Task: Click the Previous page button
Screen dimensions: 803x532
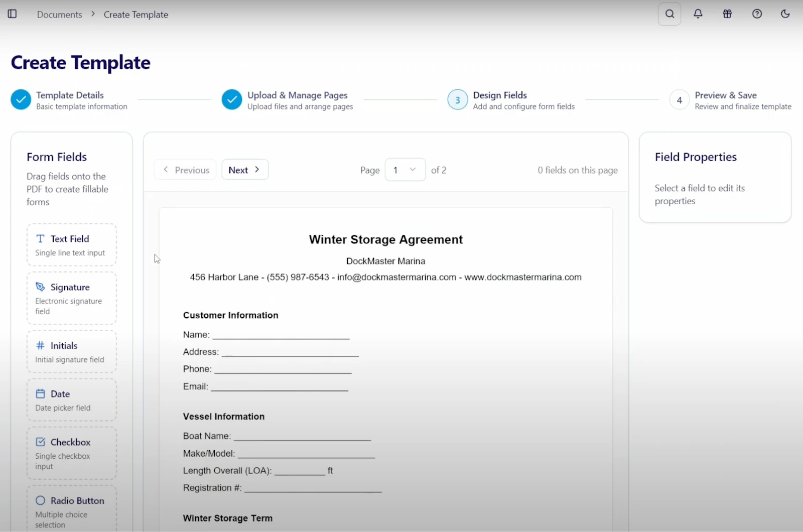Action: click(x=185, y=170)
